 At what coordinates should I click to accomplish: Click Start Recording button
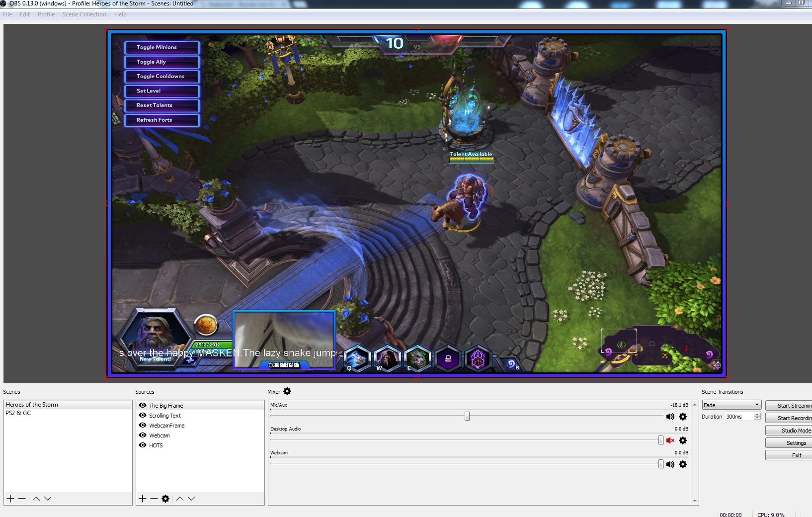(x=789, y=418)
